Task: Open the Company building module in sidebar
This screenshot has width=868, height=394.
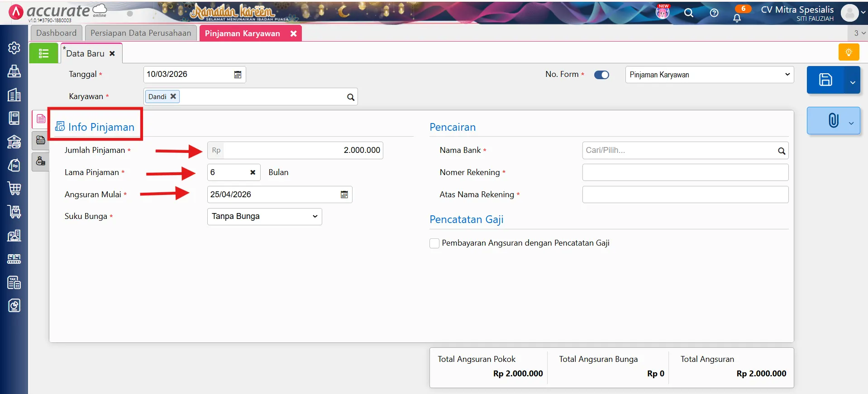Action: coord(14,95)
